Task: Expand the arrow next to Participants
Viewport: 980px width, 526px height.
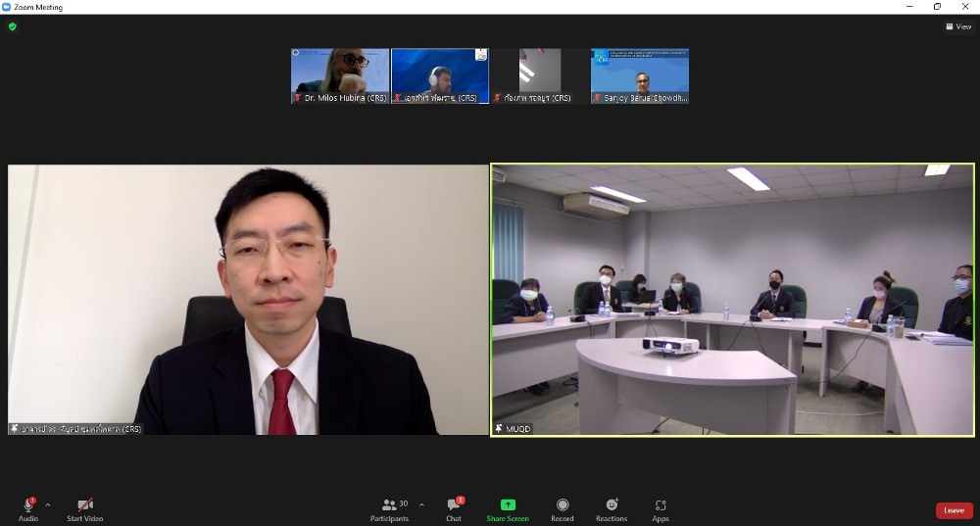Action: [421, 504]
